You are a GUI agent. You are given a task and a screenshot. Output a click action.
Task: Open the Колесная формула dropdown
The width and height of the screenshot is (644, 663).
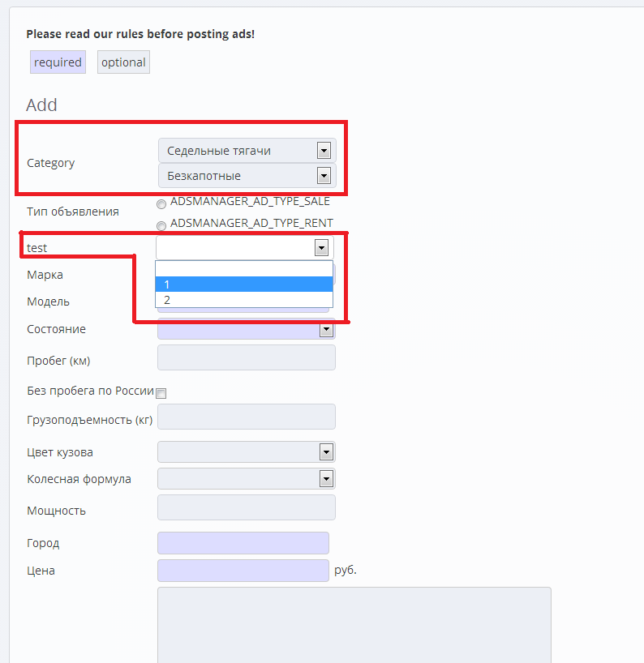click(246, 479)
